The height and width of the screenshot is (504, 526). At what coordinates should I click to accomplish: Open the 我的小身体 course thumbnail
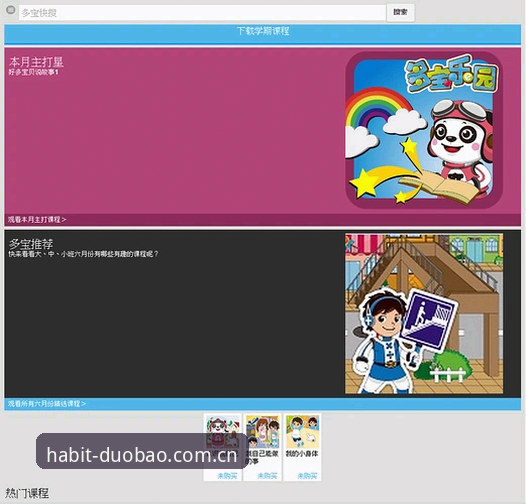click(x=302, y=432)
